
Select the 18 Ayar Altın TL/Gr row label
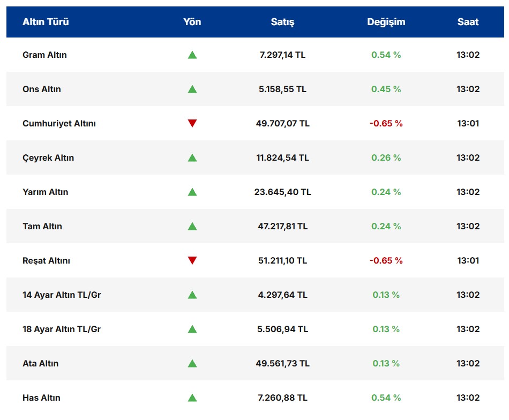62,329
